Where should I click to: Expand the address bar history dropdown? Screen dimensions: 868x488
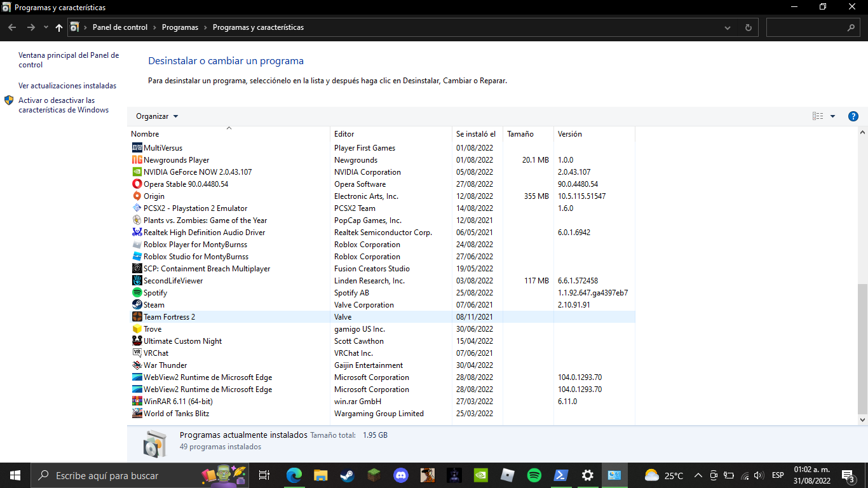pos(728,28)
